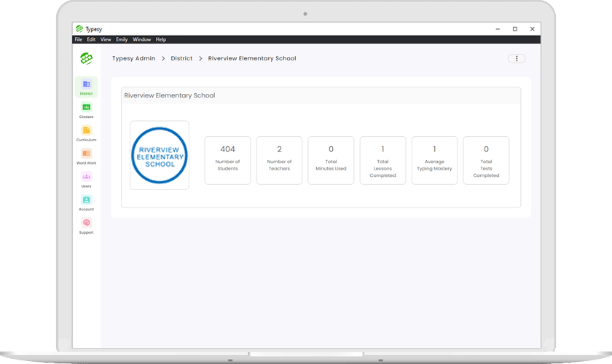This screenshot has width=612, height=364.
Task: Go to Typesy Admin breadcrumb
Action: [x=134, y=58]
